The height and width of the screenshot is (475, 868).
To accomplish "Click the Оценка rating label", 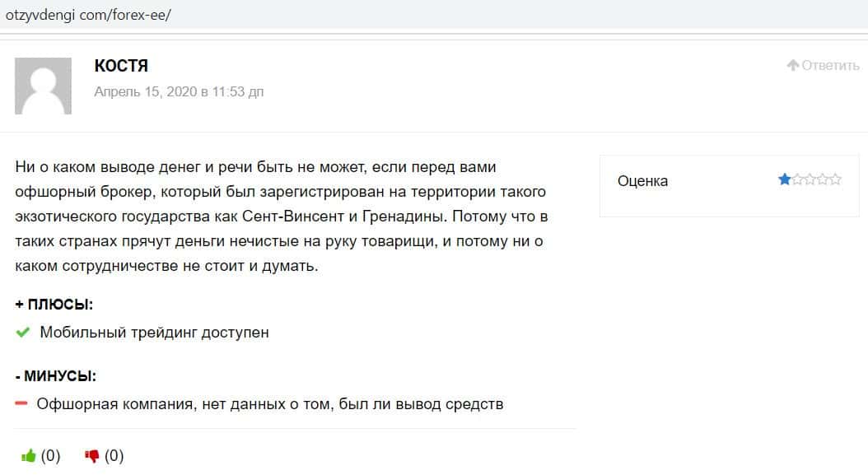I will click(642, 181).
